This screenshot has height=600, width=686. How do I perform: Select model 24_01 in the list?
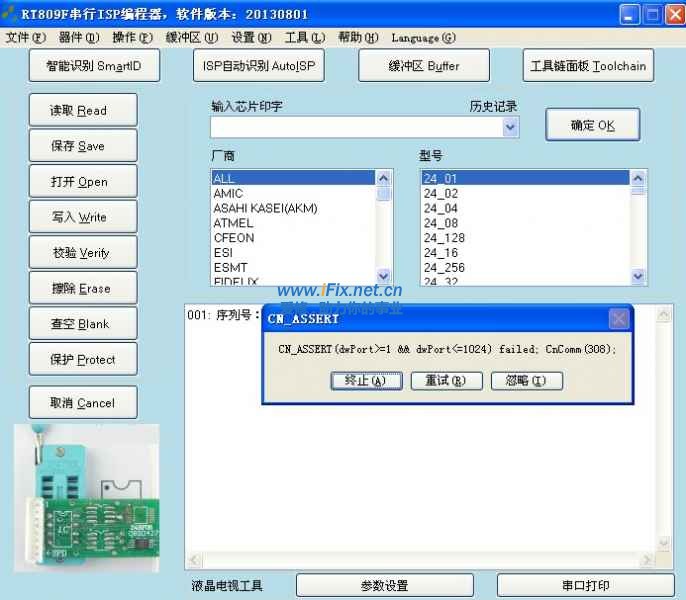525,178
